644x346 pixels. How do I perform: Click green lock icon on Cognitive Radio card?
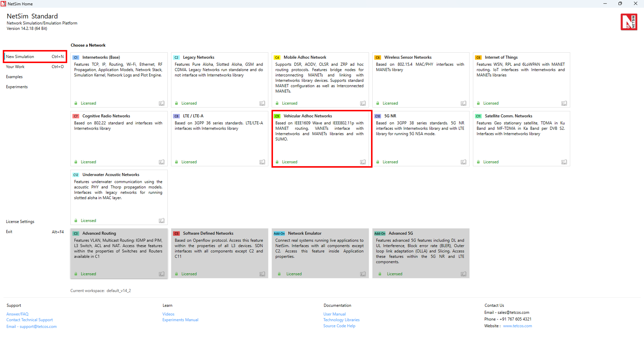click(76, 162)
